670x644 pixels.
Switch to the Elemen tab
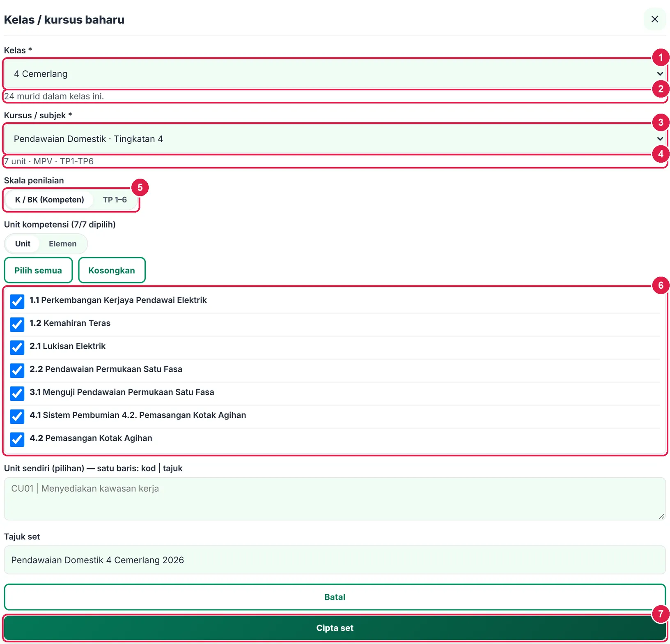coord(63,244)
